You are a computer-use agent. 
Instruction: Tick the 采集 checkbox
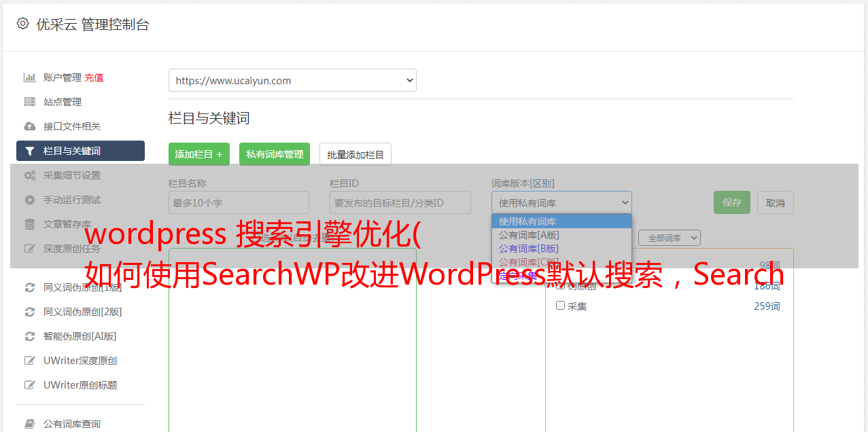tap(561, 306)
